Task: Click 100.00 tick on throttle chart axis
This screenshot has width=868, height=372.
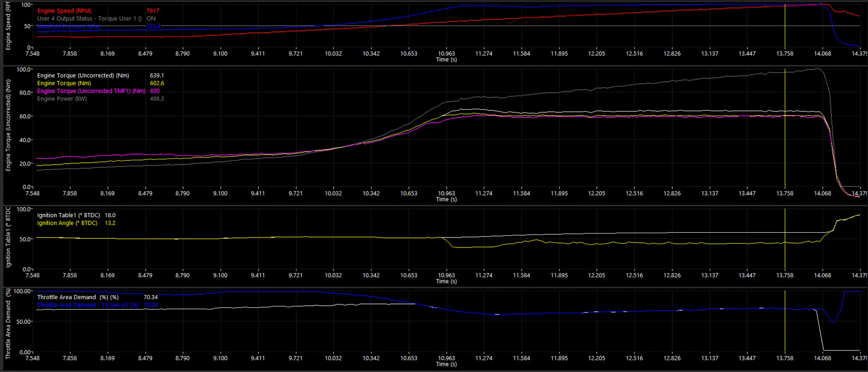Action: pyautogui.click(x=21, y=291)
